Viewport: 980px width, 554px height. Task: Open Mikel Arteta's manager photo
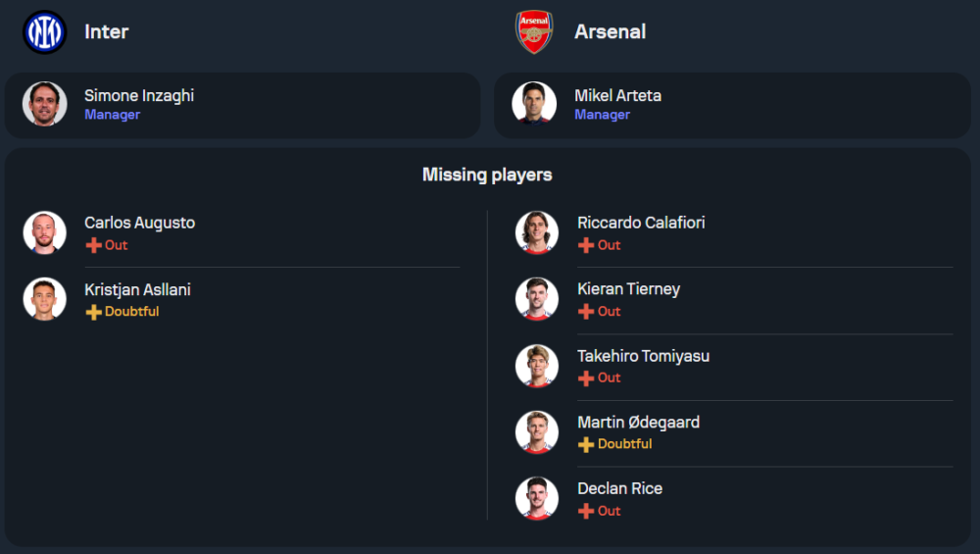pyautogui.click(x=534, y=104)
